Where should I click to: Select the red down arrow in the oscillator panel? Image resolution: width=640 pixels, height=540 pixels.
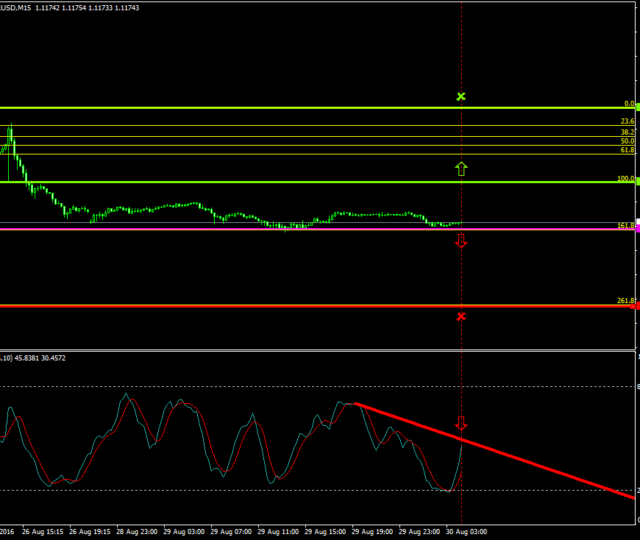(461, 423)
